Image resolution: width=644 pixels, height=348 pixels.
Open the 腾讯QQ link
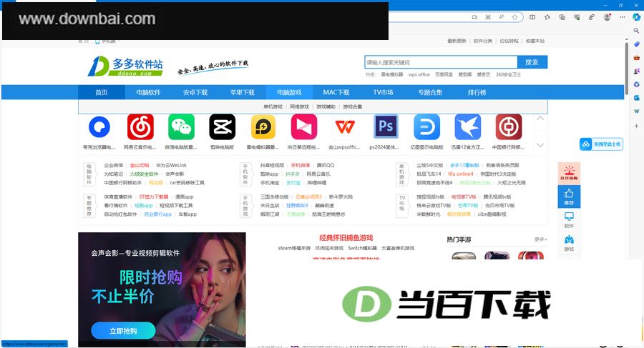(326, 165)
